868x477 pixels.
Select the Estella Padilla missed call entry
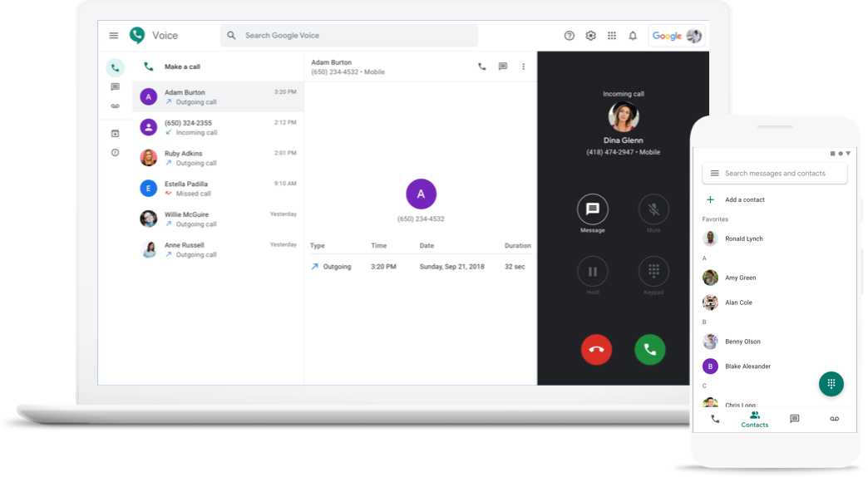click(218, 188)
